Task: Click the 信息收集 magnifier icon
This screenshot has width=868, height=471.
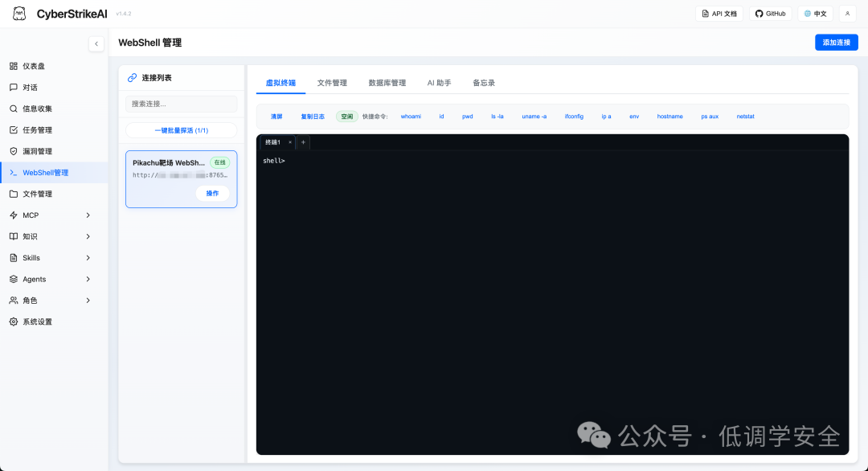Action: [x=14, y=109]
